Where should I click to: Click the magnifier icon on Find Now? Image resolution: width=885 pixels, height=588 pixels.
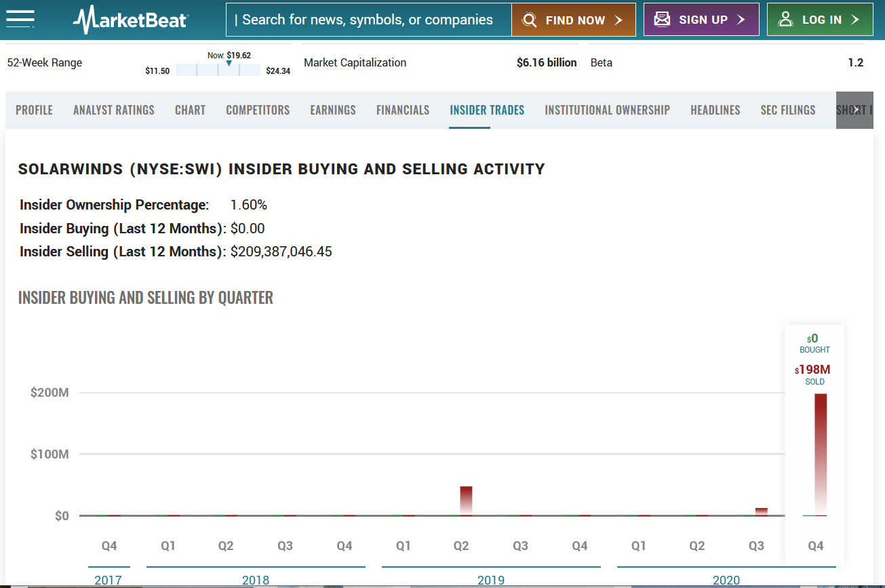[530, 20]
